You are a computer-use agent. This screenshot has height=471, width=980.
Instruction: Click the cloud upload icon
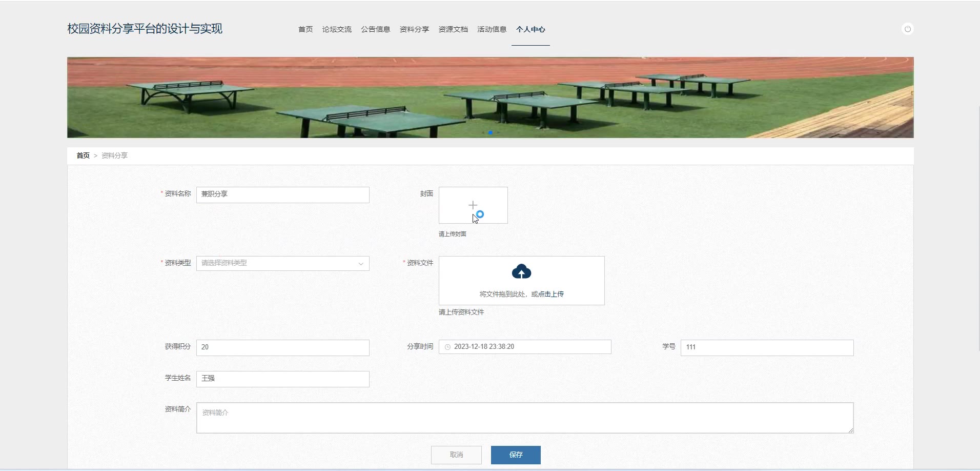(521, 271)
